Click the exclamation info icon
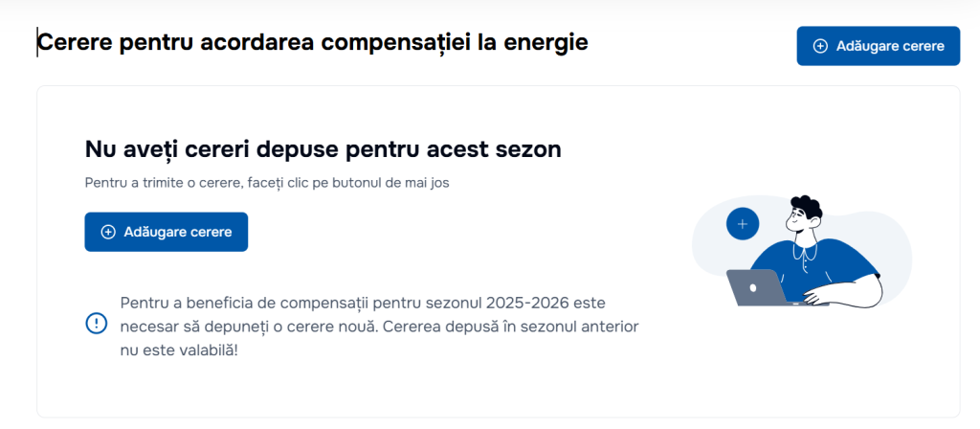The width and height of the screenshot is (980, 429). pos(97,324)
